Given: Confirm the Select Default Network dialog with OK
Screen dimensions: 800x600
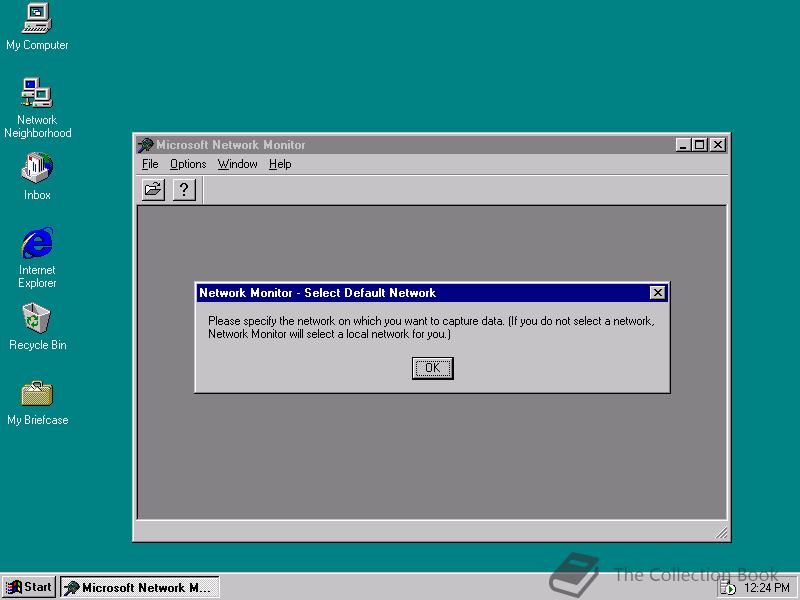Looking at the screenshot, I should pyautogui.click(x=431, y=368).
